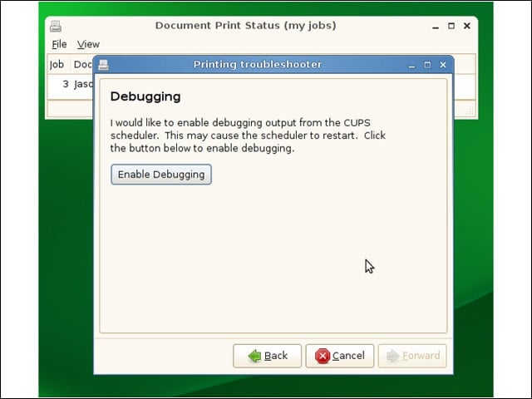The image size is (532, 399).
Task: Maximize the Document Print Status window
Action: click(x=451, y=26)
